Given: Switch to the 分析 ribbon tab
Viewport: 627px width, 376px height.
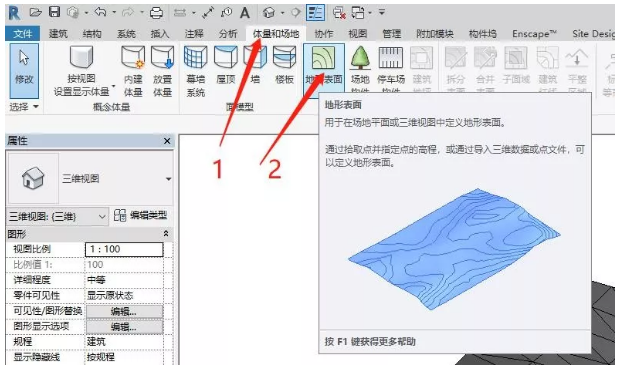Looking at the screenshot, I should tap(228, 34).
